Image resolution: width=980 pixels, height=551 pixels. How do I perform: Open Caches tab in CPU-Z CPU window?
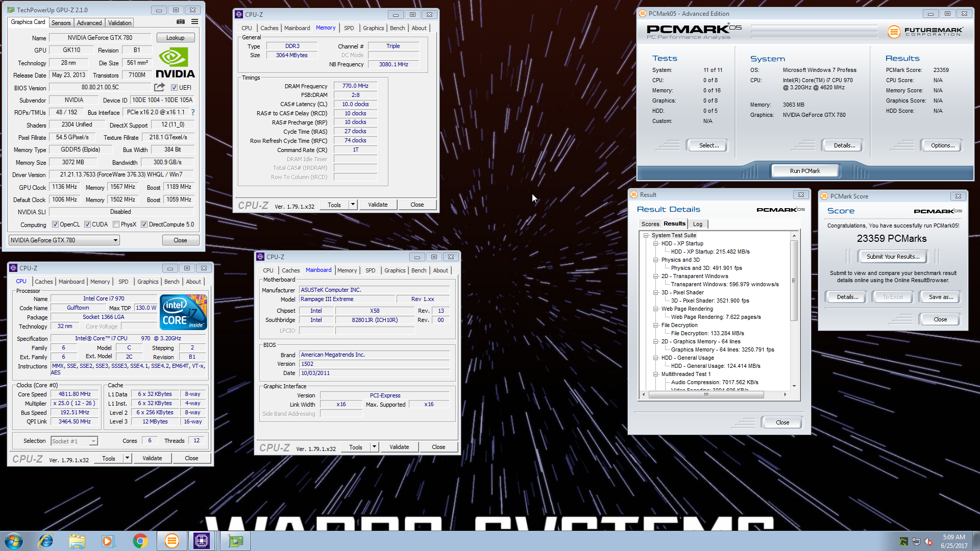44,282
